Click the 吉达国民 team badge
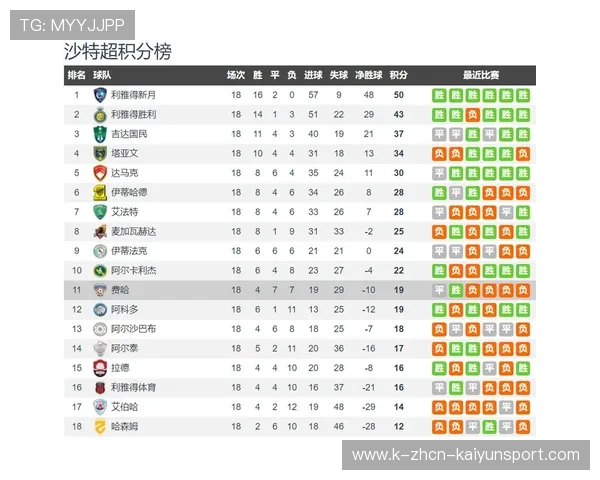The height and width of the screenshot is (480, 600). [x=100, y=134]
